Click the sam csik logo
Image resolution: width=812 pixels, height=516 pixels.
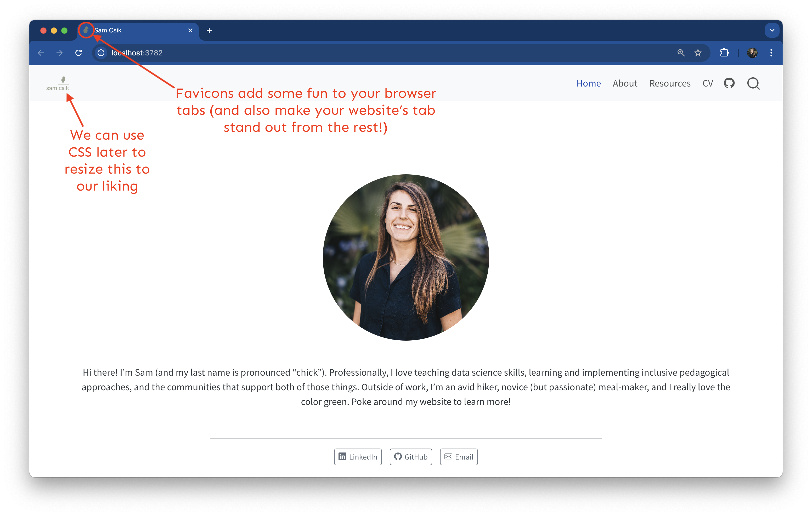[58, 84]
